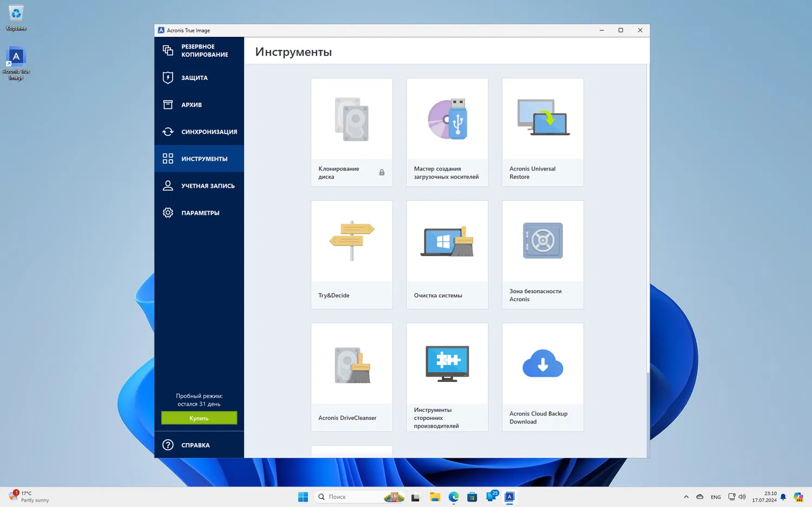Open the Резервное копирование section
This screenshot has height=507, width=812.
pyautogui.click(x=199, y=50)
